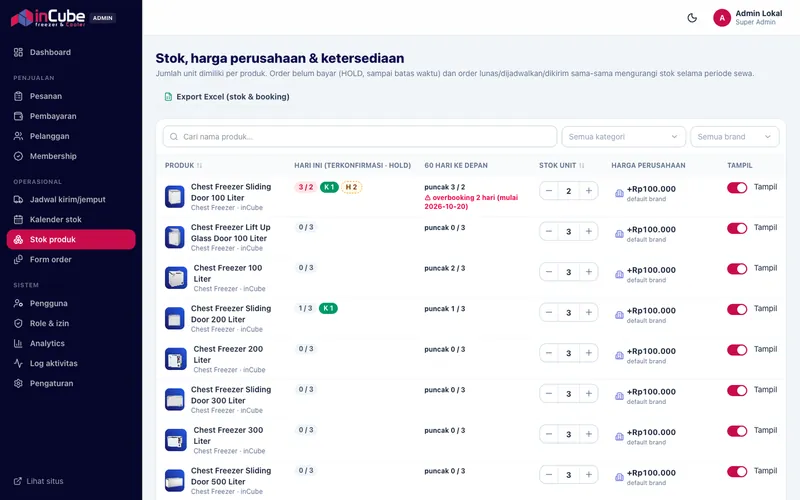Image resolution: width=800 pixels, height=500 pixels.
Task: Click the inCube logo
Action: (48, 18)
